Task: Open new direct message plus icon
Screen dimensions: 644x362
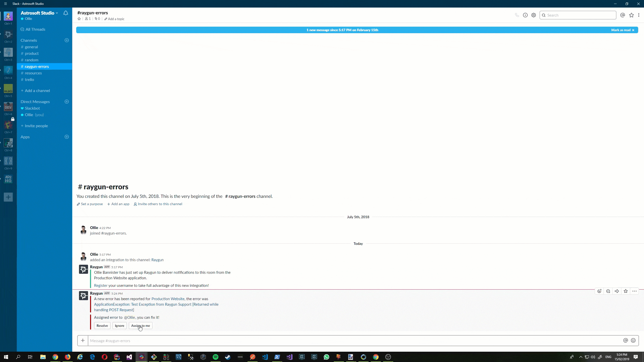Action: coord(67,102)
